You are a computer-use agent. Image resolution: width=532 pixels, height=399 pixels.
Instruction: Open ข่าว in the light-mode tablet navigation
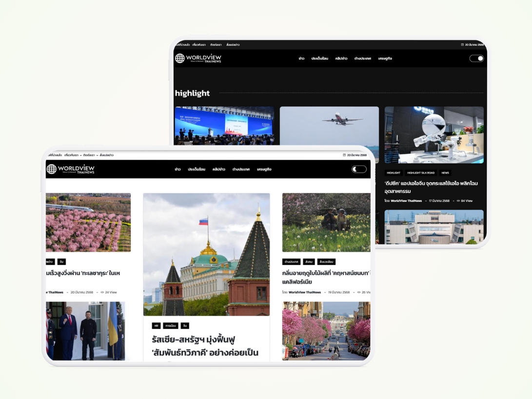coord(178,169)
